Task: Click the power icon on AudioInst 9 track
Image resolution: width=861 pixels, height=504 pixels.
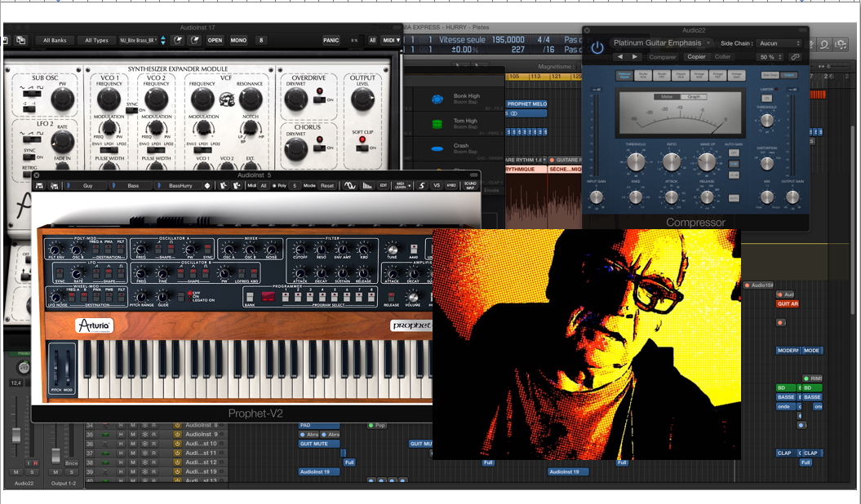Action: [x=177, y=435]
